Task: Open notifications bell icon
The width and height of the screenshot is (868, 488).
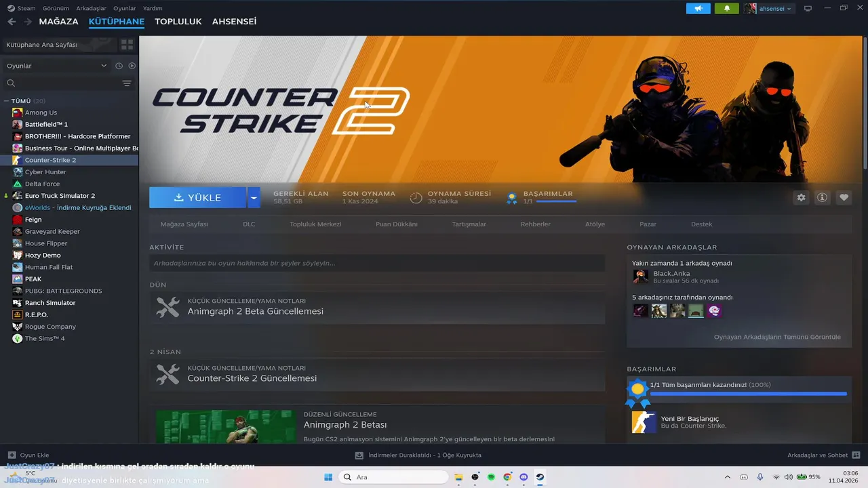Action: [727, 8]
